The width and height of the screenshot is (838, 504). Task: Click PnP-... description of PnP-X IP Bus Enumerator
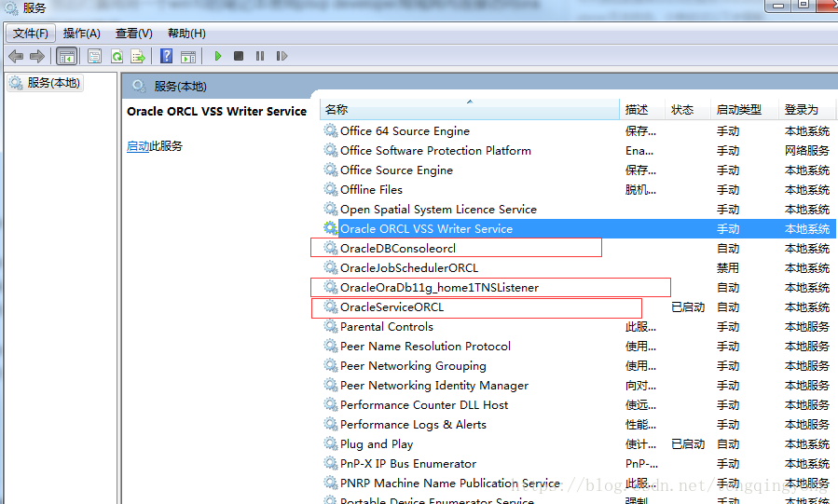642,464
